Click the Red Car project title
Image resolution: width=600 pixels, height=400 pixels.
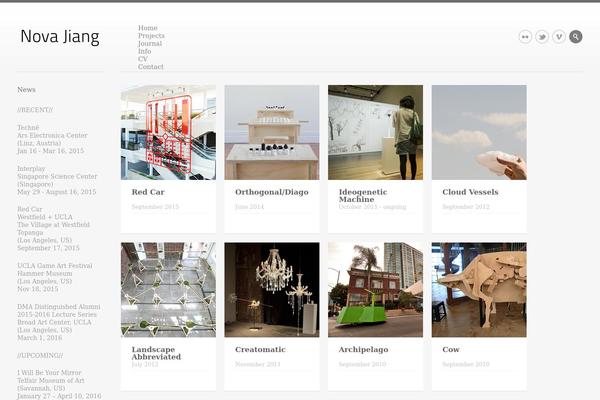click(148, 192)
